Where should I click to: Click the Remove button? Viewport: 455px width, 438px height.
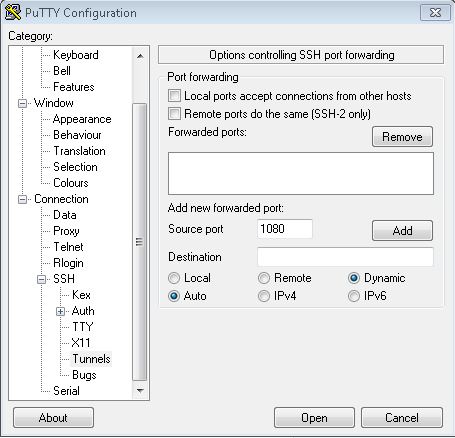tap(402, 137)
